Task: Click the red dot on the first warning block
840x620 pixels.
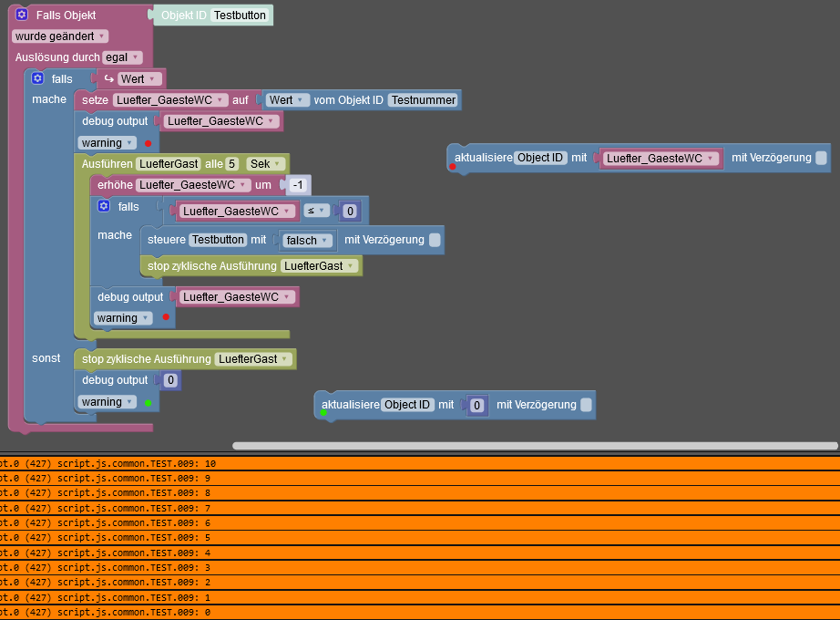Action: coord(149,143)
